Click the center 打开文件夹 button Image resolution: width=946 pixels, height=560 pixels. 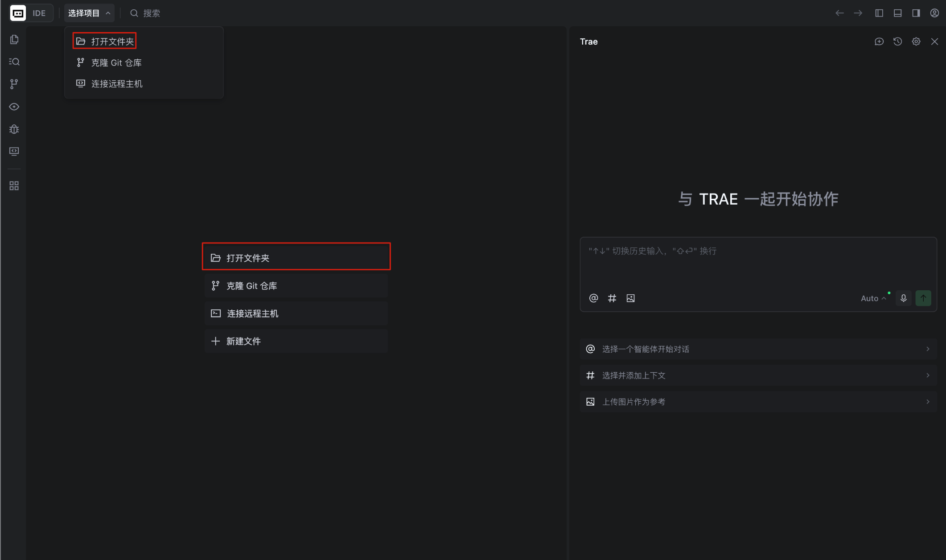click(296, 258)
